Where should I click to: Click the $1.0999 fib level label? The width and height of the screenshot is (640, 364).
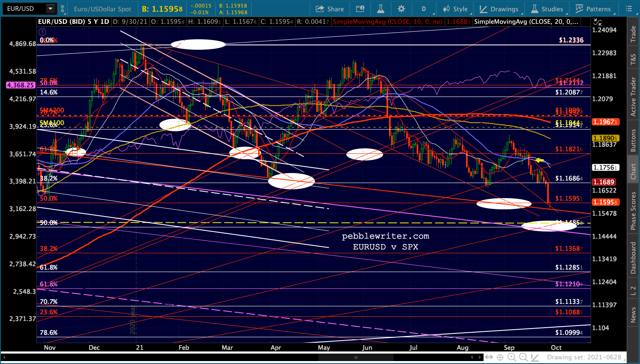569,333
